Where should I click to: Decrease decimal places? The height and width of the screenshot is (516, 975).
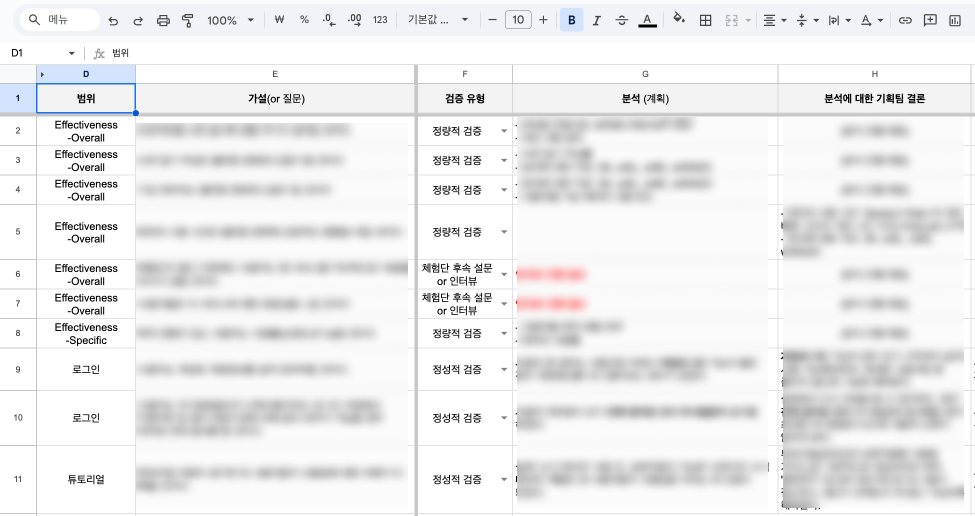[330, 20]
